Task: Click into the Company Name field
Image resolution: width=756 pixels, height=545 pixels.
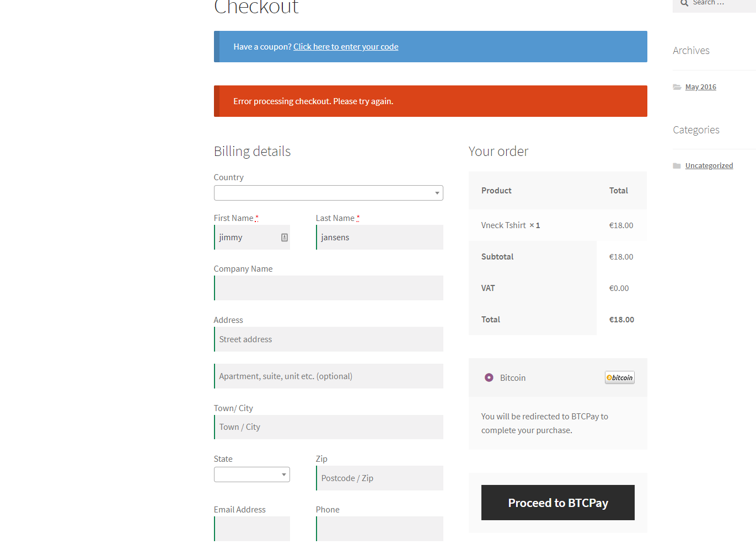Action: coord(328,288)
